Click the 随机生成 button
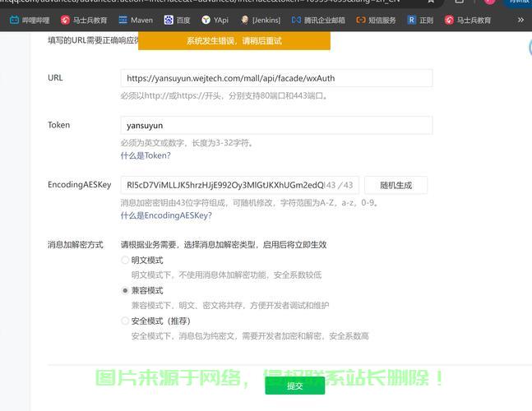This screenshot has width=532, height=411. pyautogui.click(x=396, y=185)
